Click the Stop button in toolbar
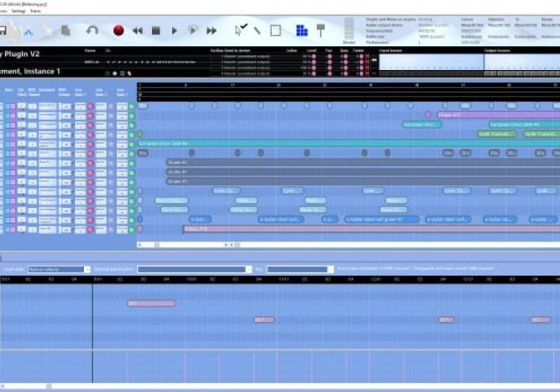Viewport: 560px width, 392px height. [156, 31]
